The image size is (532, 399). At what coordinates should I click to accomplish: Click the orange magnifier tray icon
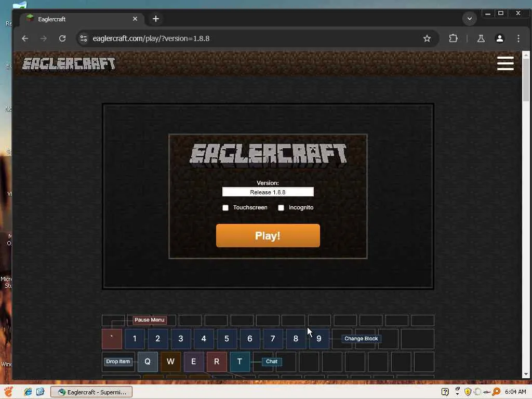(496, 392)
